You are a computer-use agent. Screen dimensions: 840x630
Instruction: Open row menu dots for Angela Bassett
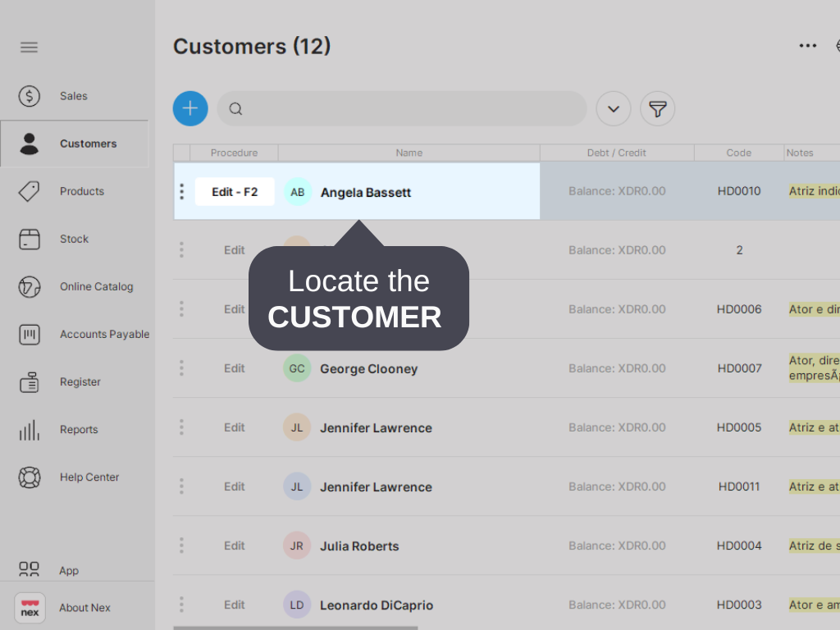pos(181,192)
